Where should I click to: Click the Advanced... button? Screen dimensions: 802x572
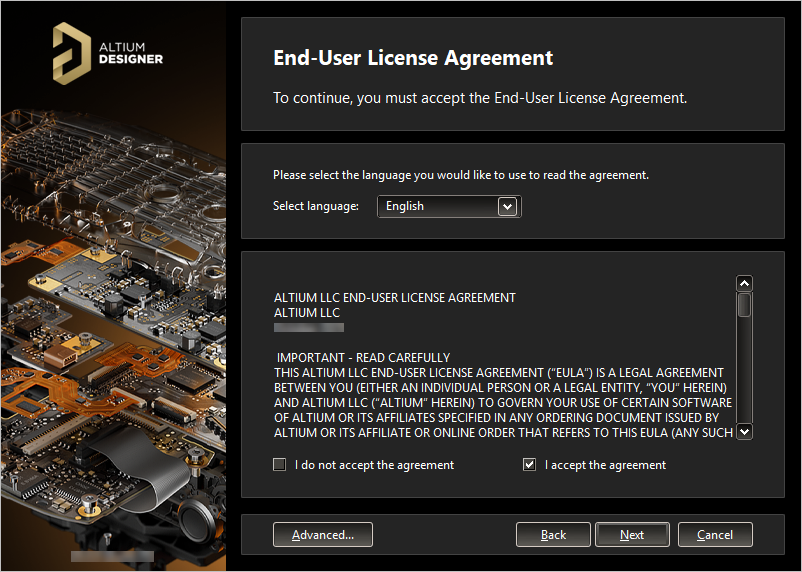[323, 535]
